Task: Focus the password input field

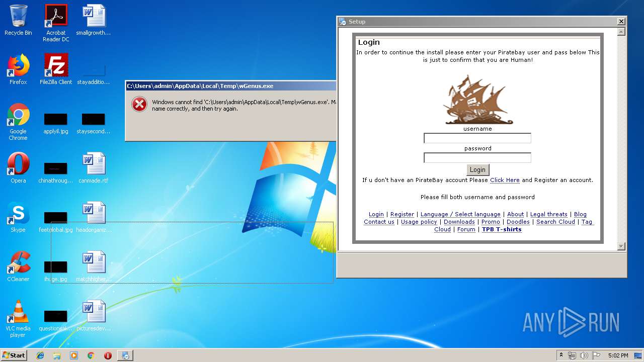Action: (x=477, y=158)
